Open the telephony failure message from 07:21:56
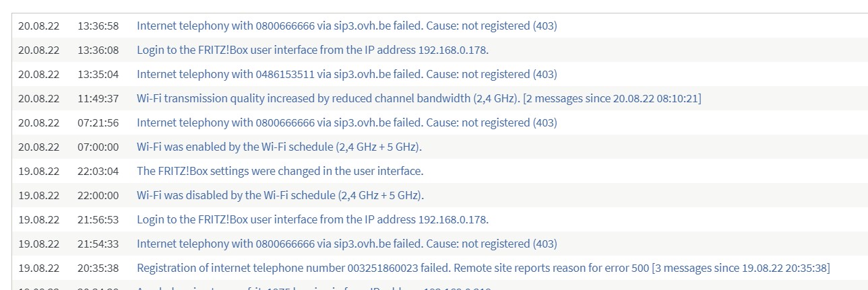868x290 pixels. [x=346, y=122]
